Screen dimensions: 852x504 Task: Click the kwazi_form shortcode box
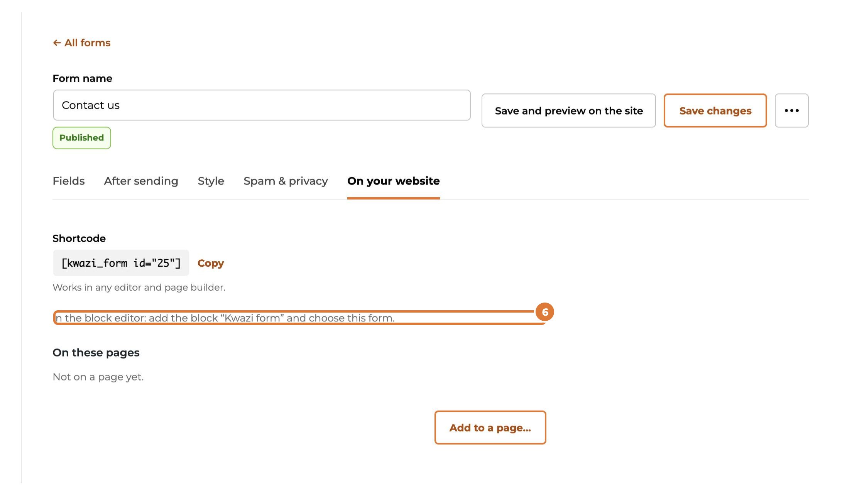coord(121,263)
